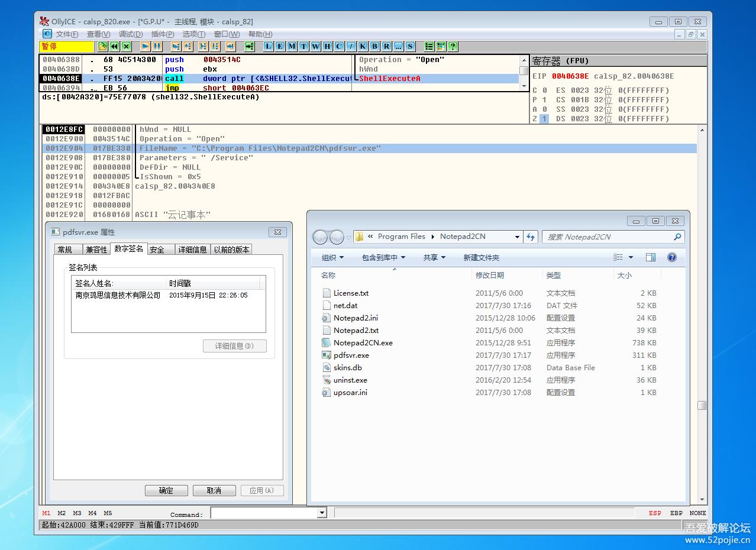This screenshot has width=756, height=550.
Task: Click 新建文件夹 in the Explorer toolbar
Action: [x=481, y=257]
